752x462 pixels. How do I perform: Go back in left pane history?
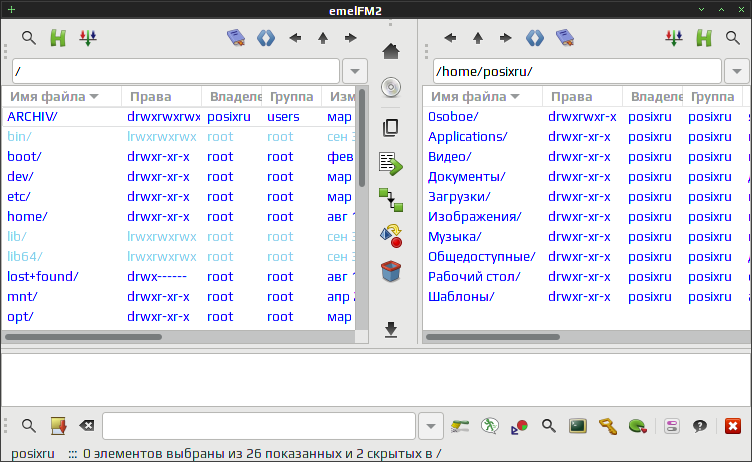click(x=295, y=38)
